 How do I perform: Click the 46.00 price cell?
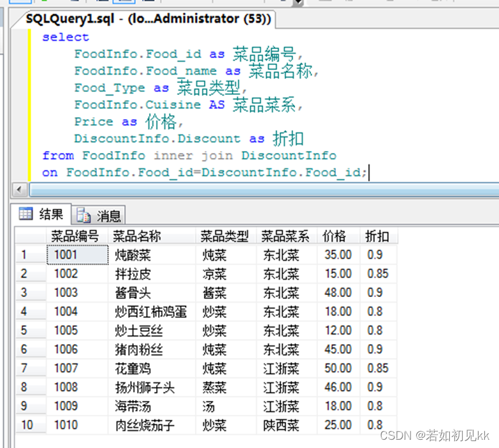click(x=338, y=387)
